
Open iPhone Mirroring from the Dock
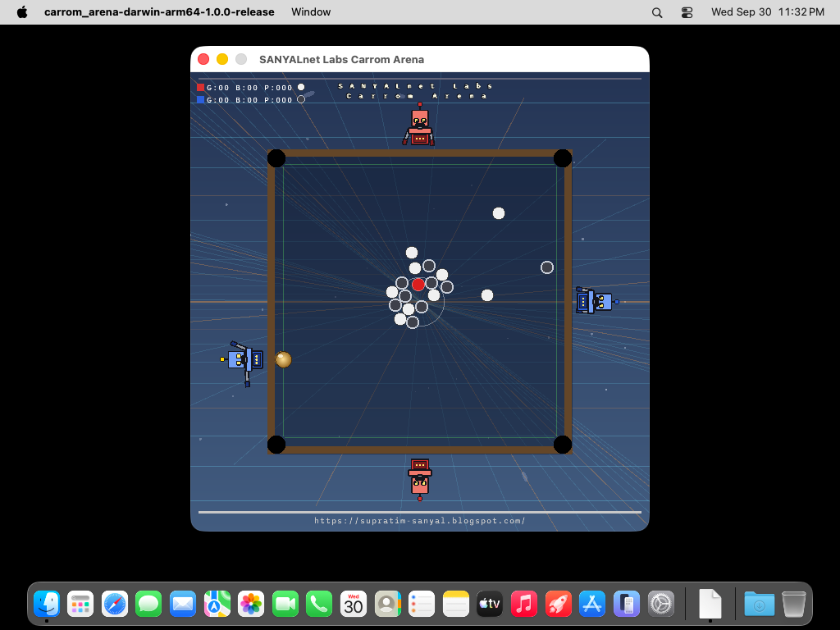coord(626,605)
